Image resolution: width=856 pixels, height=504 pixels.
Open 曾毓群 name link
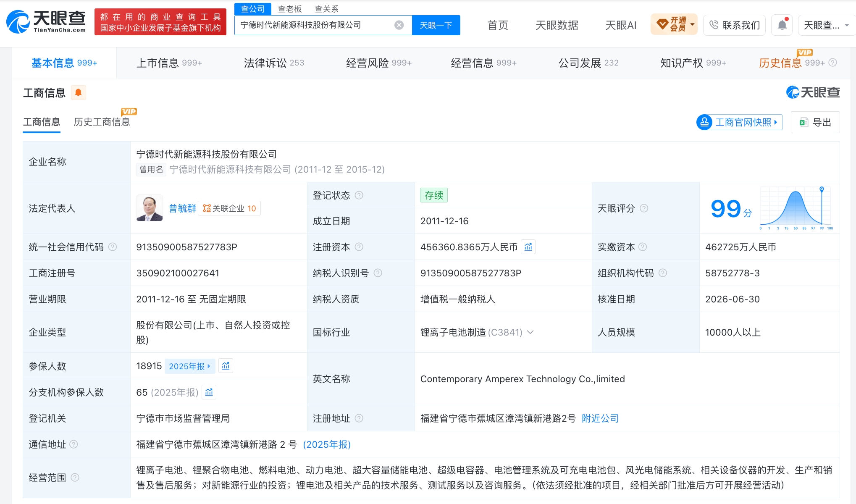[182, 208]
